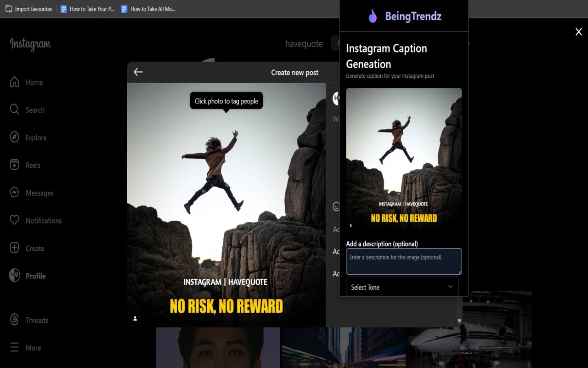588x368 pixels.
Task: Click the BeingTrendz flame logo
Action: (x=373, y=16)
